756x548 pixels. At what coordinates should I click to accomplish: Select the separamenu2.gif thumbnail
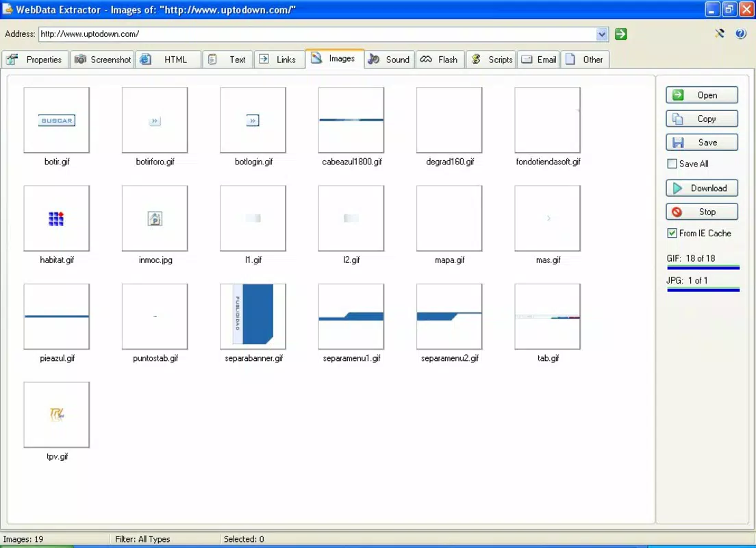tap(449, 316)
